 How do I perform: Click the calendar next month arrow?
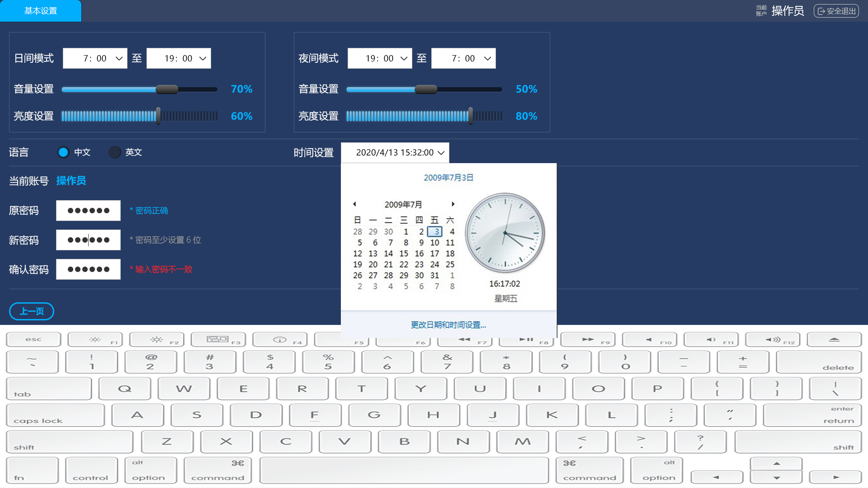(x=453, y=204)
